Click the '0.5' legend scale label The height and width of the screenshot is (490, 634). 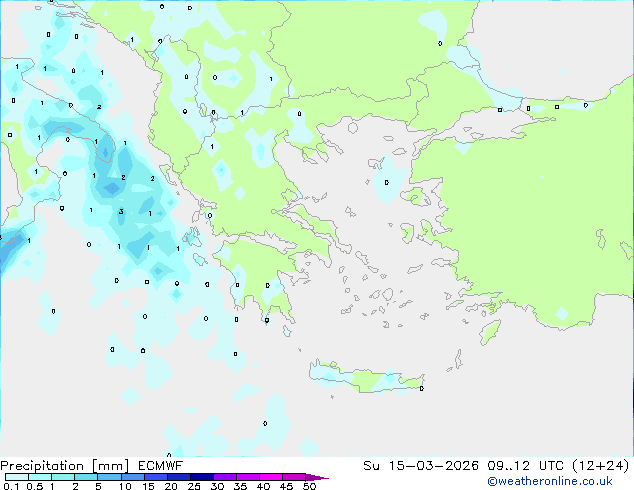pos(35,486)
